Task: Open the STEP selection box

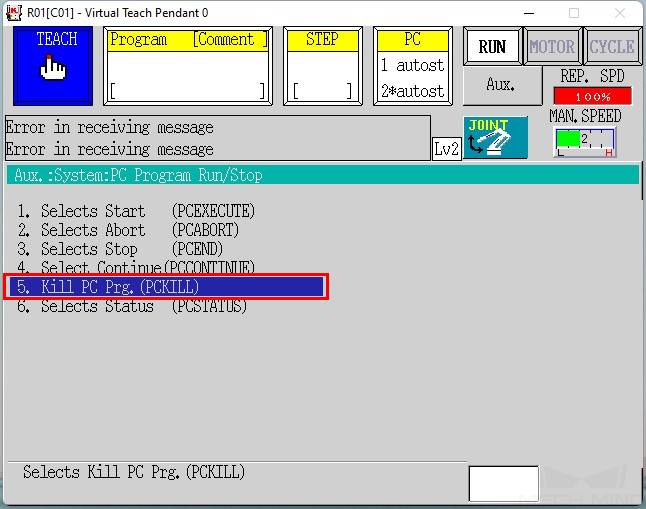Action: click(323, 66)
